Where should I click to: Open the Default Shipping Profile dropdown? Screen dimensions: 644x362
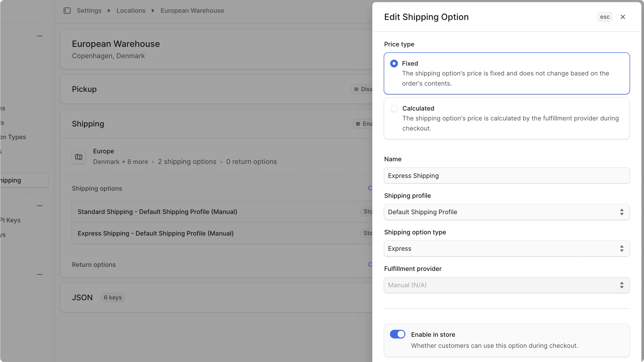506,212
